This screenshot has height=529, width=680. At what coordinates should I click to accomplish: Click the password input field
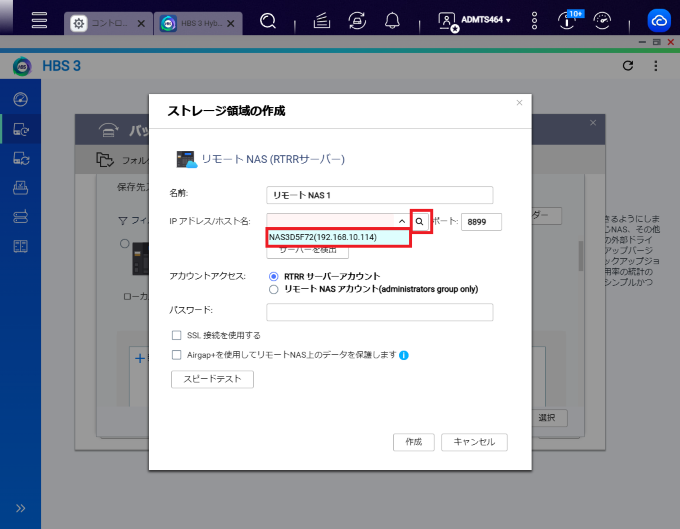[x=379, y=312]
